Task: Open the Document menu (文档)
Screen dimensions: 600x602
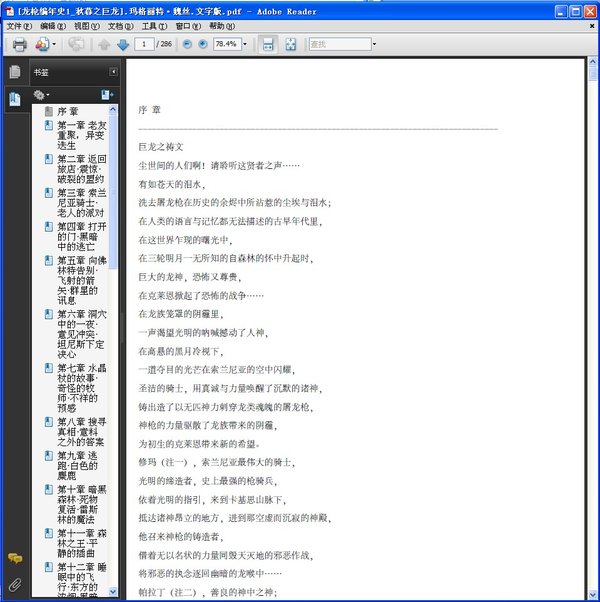Action: coord(121,26)
